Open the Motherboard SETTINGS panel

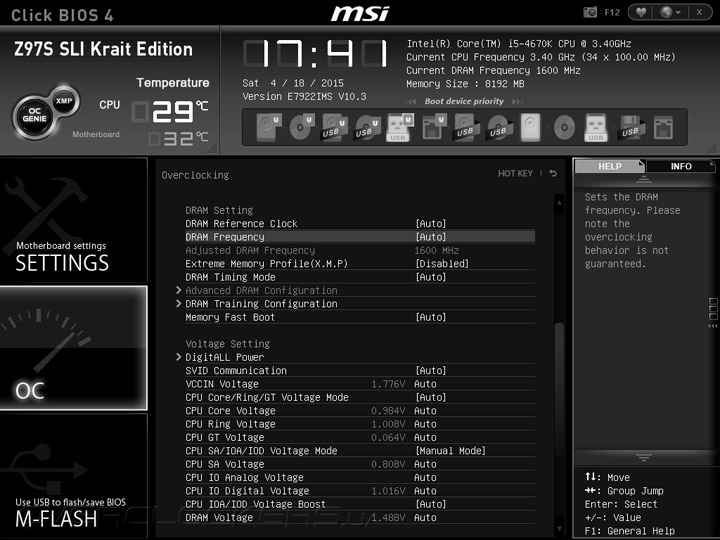(73, 220)
